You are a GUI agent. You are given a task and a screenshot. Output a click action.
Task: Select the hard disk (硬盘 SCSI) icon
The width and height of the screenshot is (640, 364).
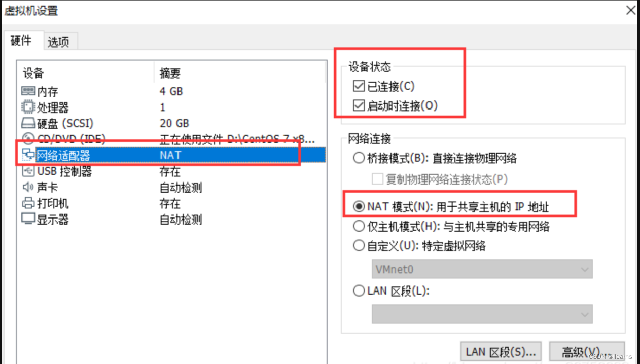(28, 123)
